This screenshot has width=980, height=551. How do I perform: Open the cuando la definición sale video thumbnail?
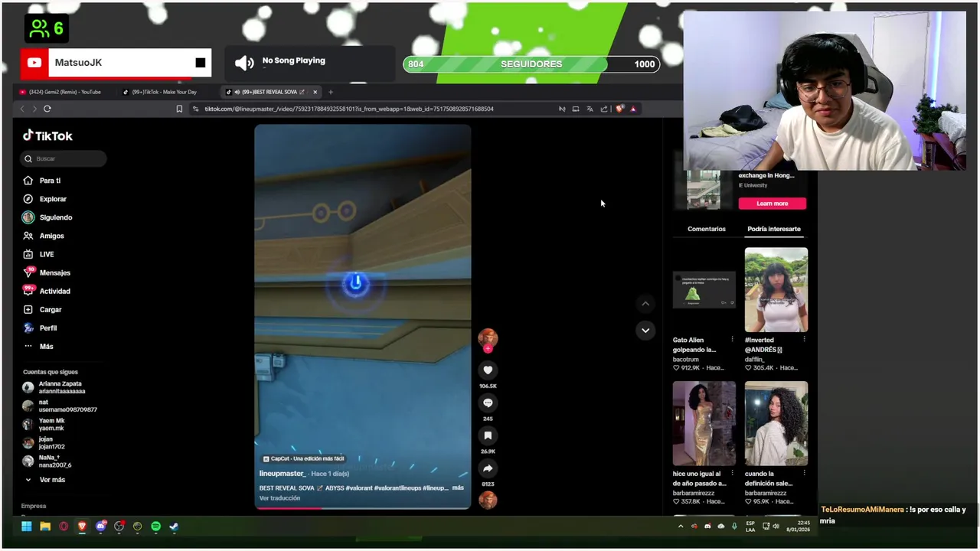click(x=776, y=424)
